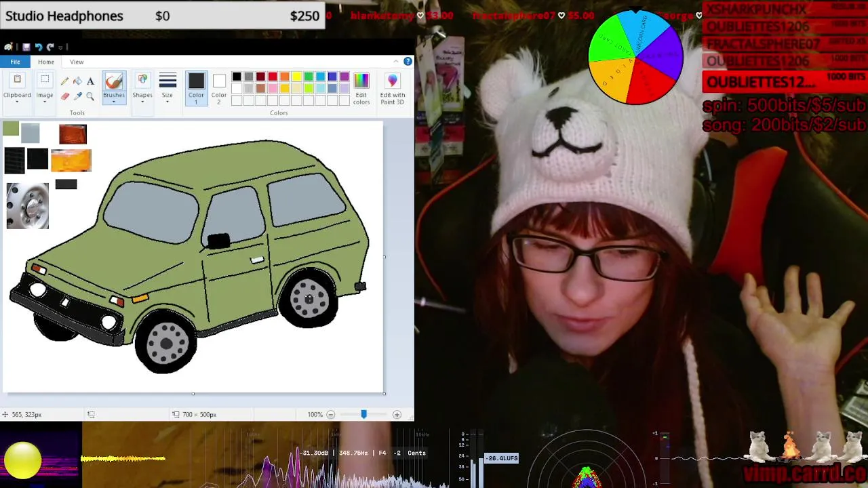This screenshot has width=868, height=488.
Task: Click the Undo arrow in Paint's title bar
Action: coord(39,47)
